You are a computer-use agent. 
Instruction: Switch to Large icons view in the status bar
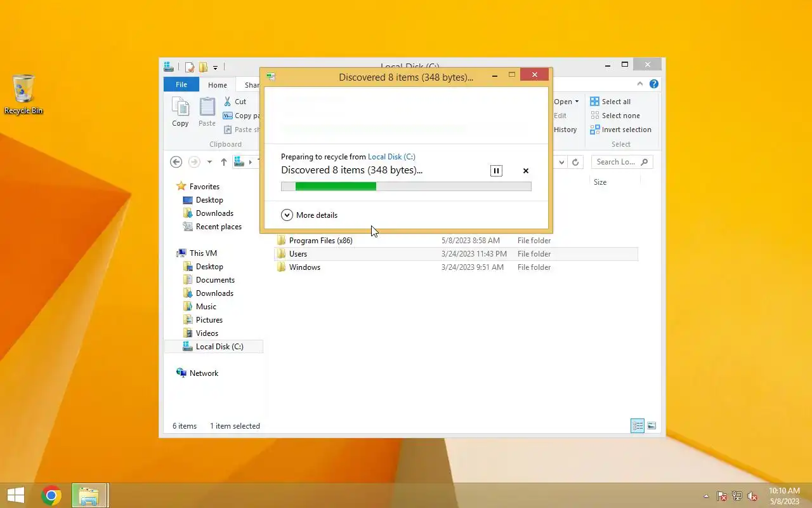click(x=652, y=426)
